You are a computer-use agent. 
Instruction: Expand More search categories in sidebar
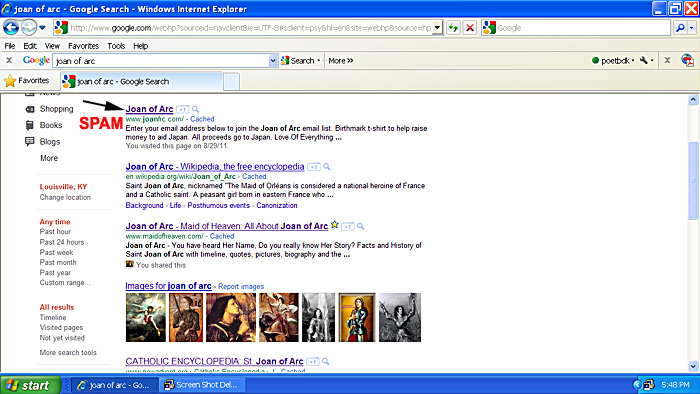49,158
